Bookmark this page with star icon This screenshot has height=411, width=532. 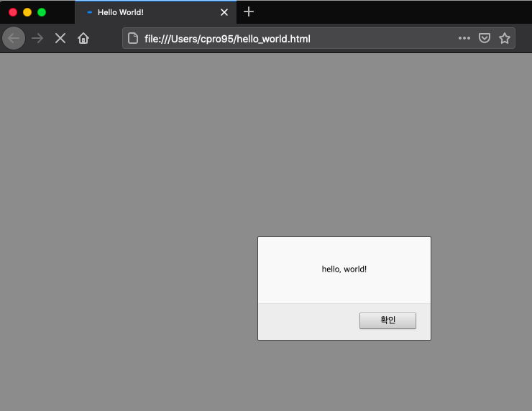[505, 38]
